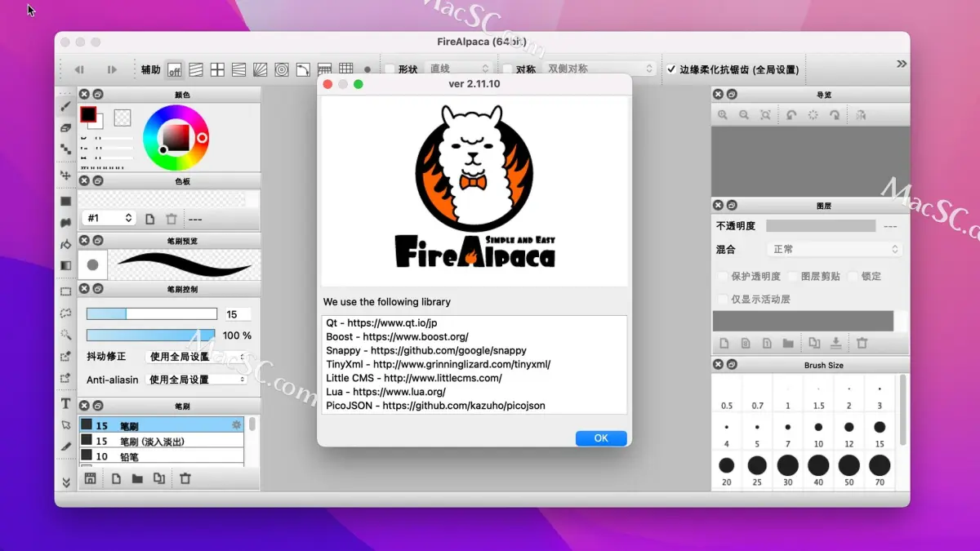The image size is (980, 551).
Task: Select the rectangular Selection tool
Action: point(66,291)
